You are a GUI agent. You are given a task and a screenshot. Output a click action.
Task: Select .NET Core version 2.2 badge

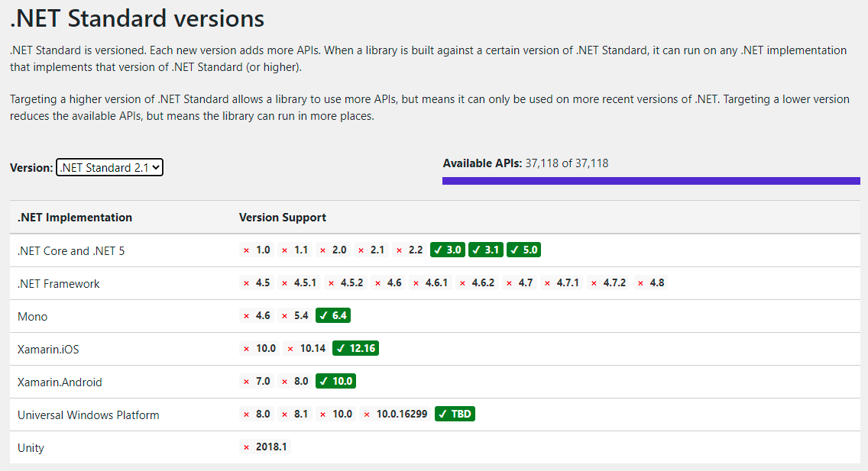click(x=410, y=250)
